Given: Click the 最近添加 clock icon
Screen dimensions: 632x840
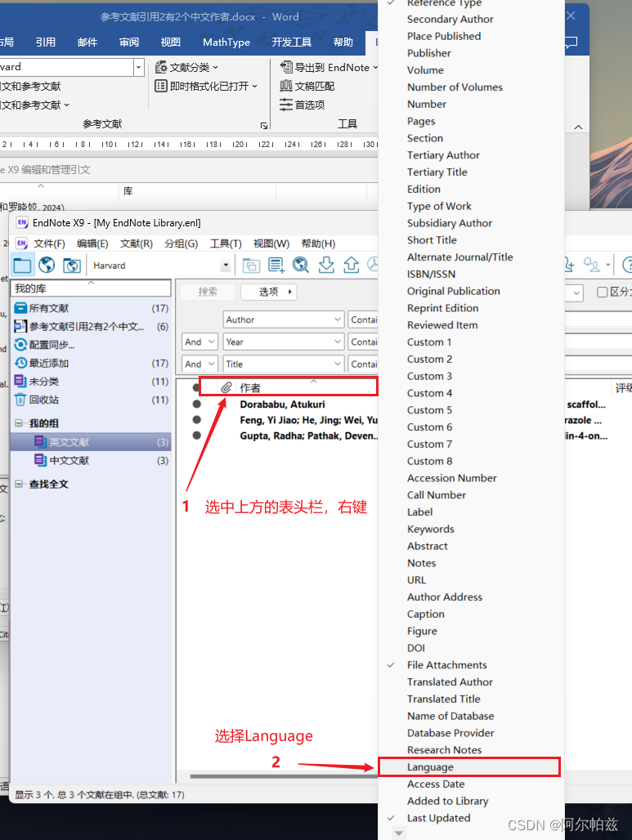Looking at the screenshot, I should [x=20, y=363].
